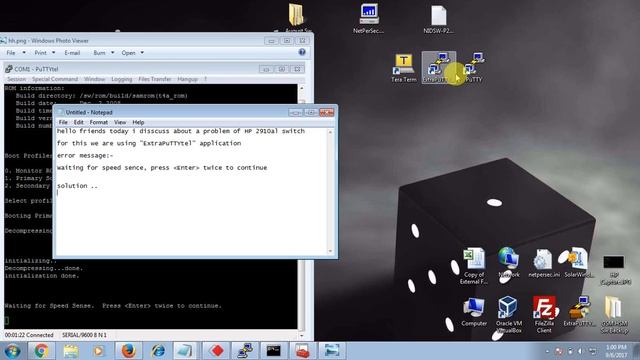Open the PuTTYtel Logging menu

[121, 79]
